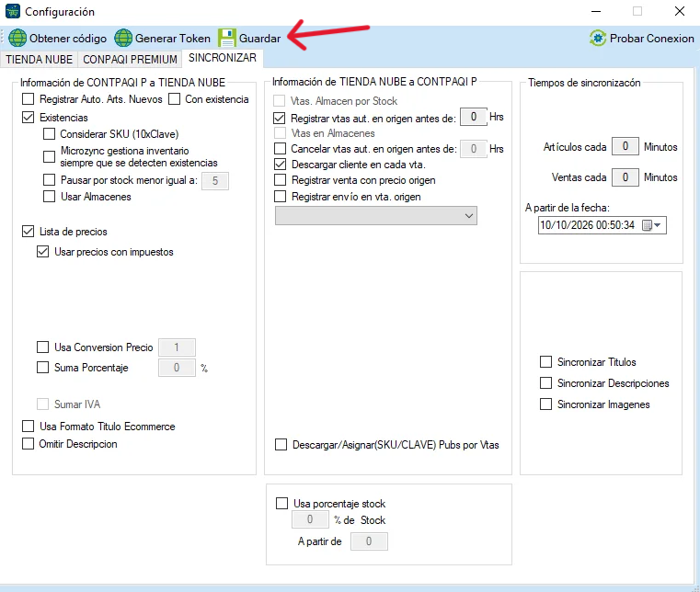Enable Considerar SKU (10xClave) checkbox

coord(49,134)
